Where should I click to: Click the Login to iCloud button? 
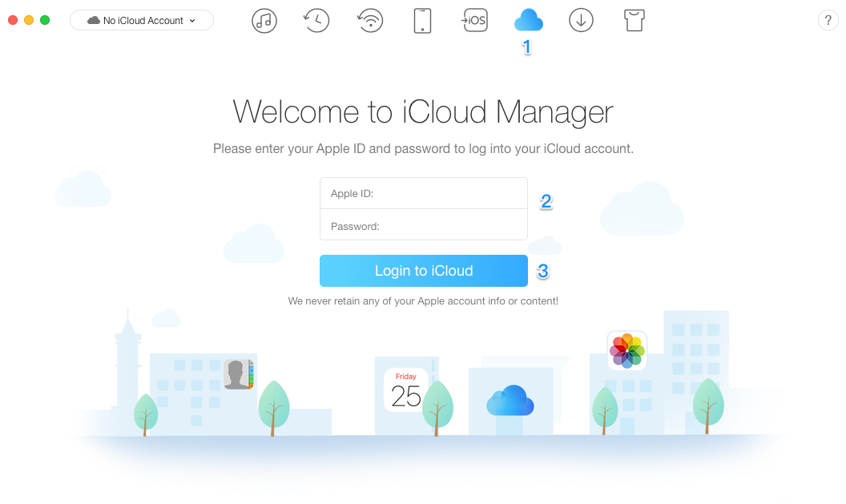[424, 271]
